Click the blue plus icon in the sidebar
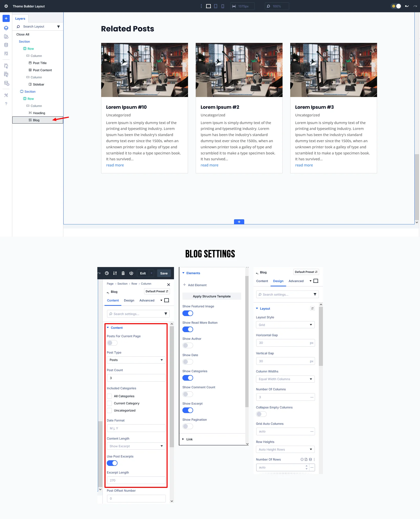 click(x=6, y=18)
